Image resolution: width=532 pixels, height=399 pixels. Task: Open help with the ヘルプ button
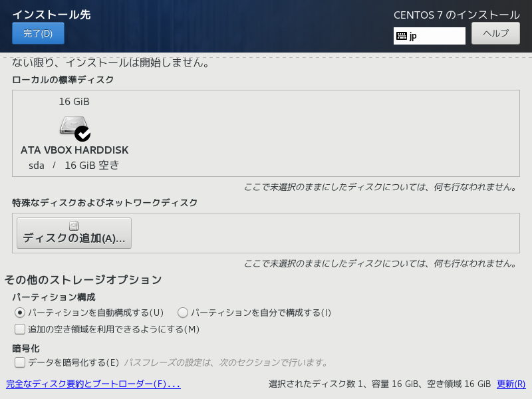[495, 33]
